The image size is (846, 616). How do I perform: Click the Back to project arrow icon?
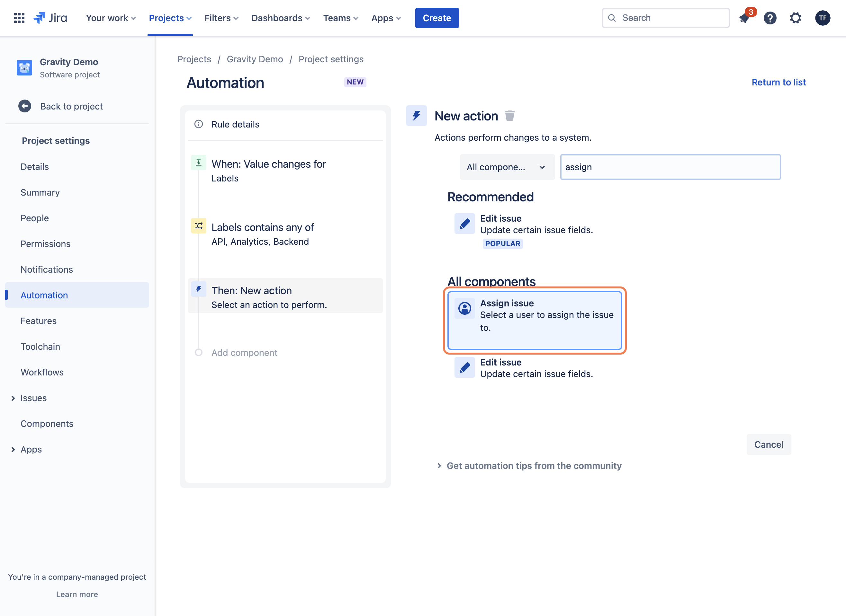(25, 106)
